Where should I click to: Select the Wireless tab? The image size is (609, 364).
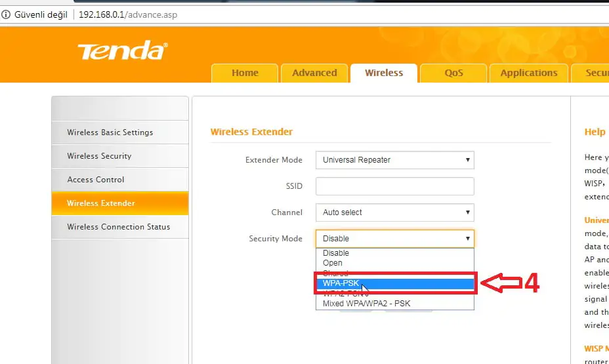point(384,73)
